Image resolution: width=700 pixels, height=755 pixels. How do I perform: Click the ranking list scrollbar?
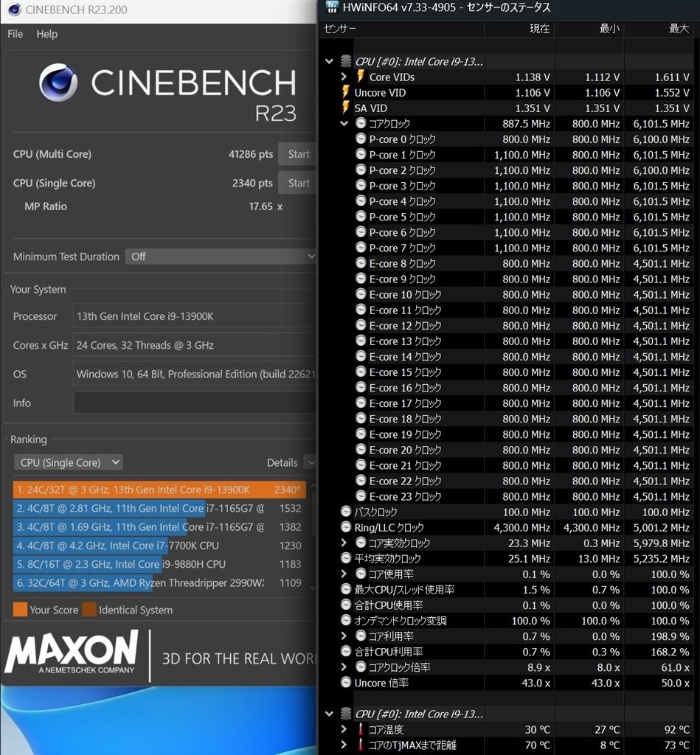coord(313,536)
